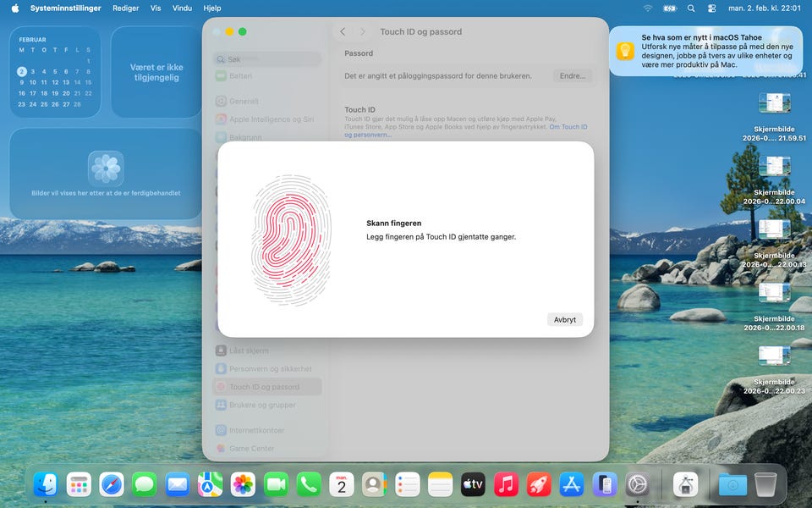Click the Avbryt button in fingerprint dialog
812x508 pixels.
(564, 319)
